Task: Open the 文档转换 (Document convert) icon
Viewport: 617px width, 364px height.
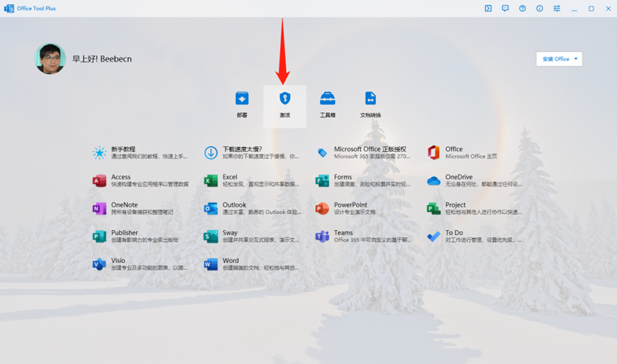Action: tap(371, 98)
